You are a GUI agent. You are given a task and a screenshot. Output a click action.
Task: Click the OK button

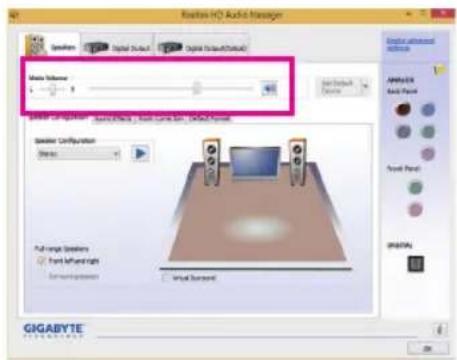pos(428,349)
